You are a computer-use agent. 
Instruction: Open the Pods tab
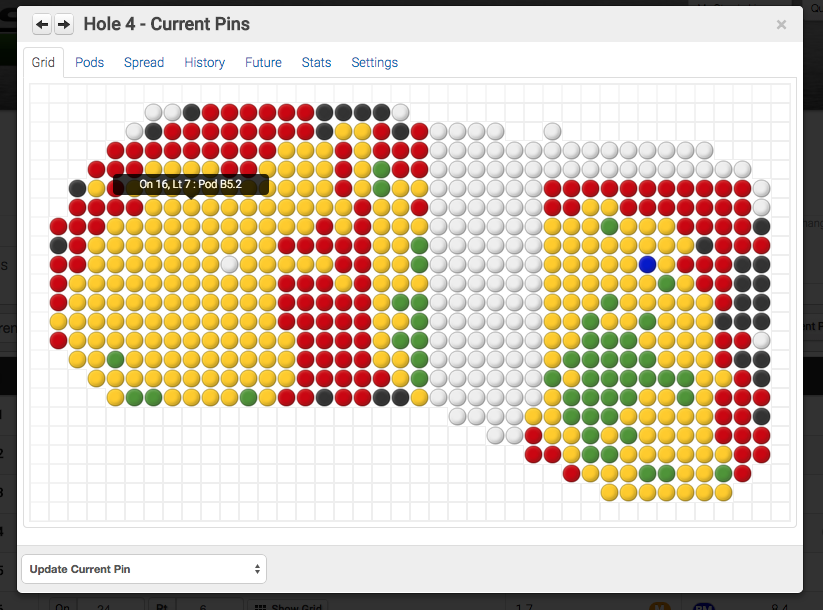[90, 62]
